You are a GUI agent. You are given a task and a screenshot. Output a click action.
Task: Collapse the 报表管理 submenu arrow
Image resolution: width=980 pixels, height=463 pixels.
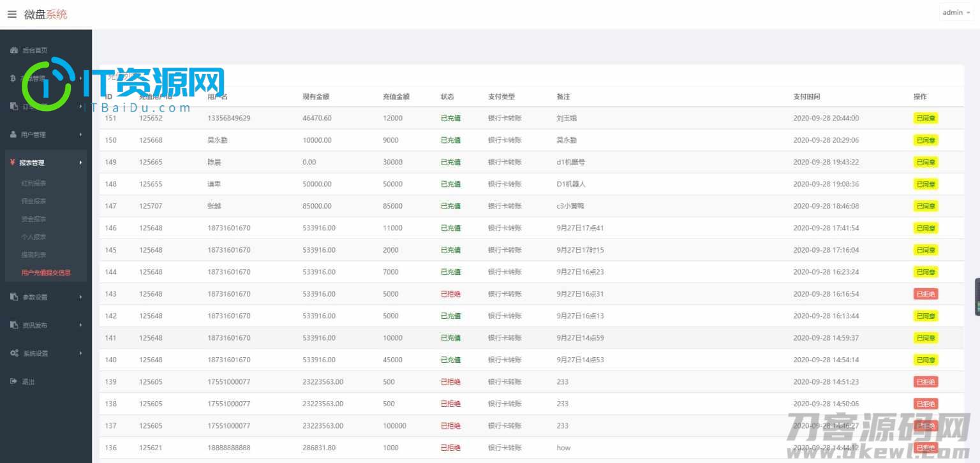point(81,163)
